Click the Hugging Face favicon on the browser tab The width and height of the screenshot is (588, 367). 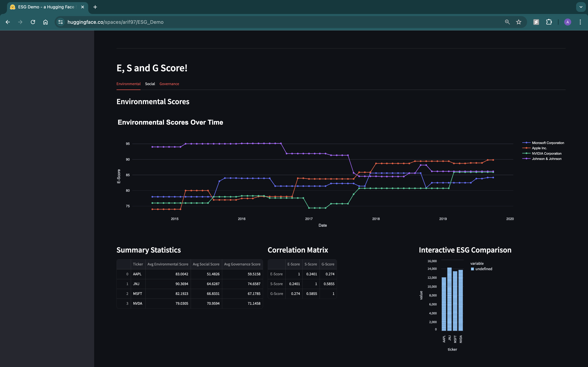[x=13, y=7]
